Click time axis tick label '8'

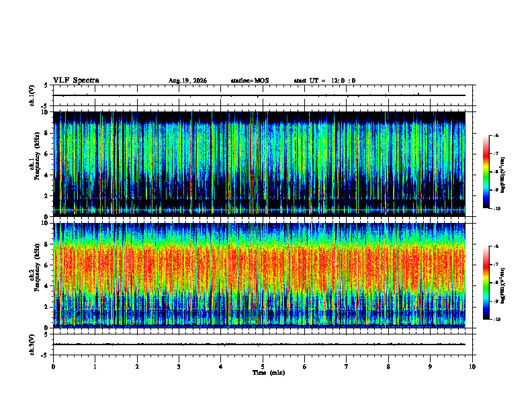click(x=388, y=367)
